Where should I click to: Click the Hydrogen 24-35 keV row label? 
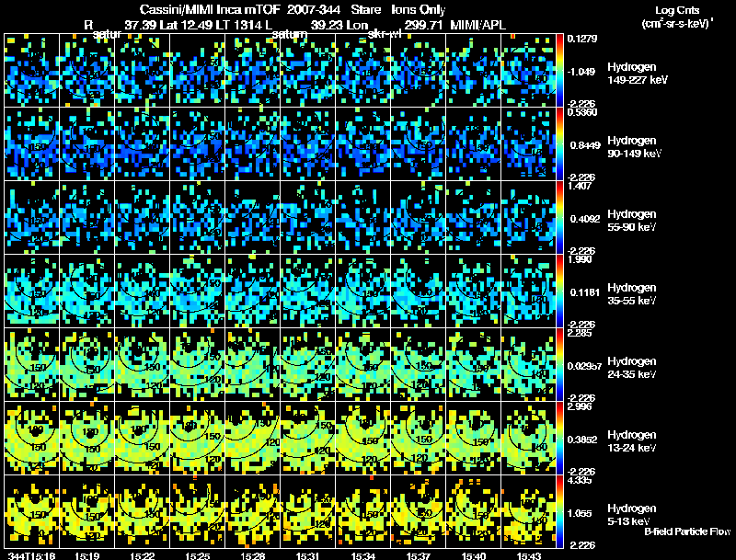pos(632,367)
